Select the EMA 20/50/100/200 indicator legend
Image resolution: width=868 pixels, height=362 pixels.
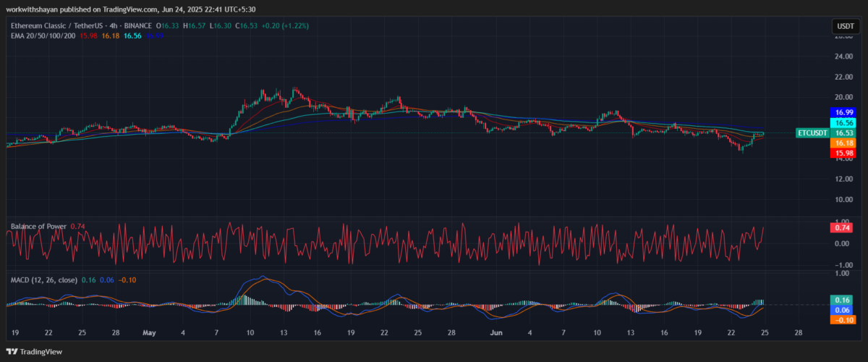pos(43,35)
